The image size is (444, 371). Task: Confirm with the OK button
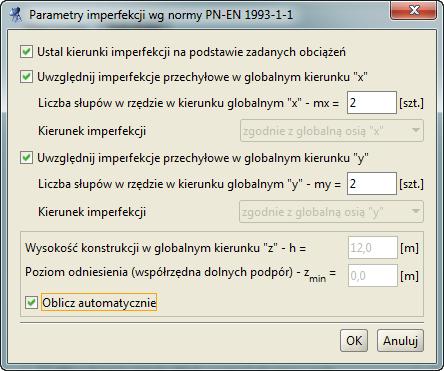354,341
